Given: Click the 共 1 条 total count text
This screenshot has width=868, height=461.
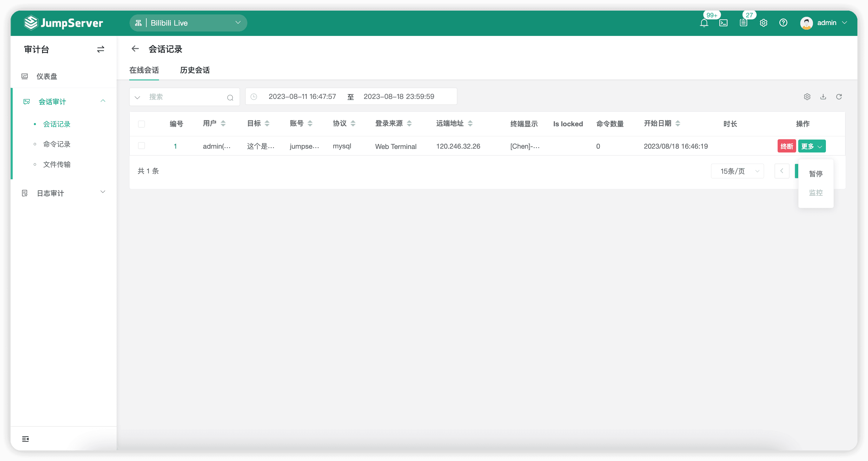Looking at the screenshot, I should (x=148, y=171).
